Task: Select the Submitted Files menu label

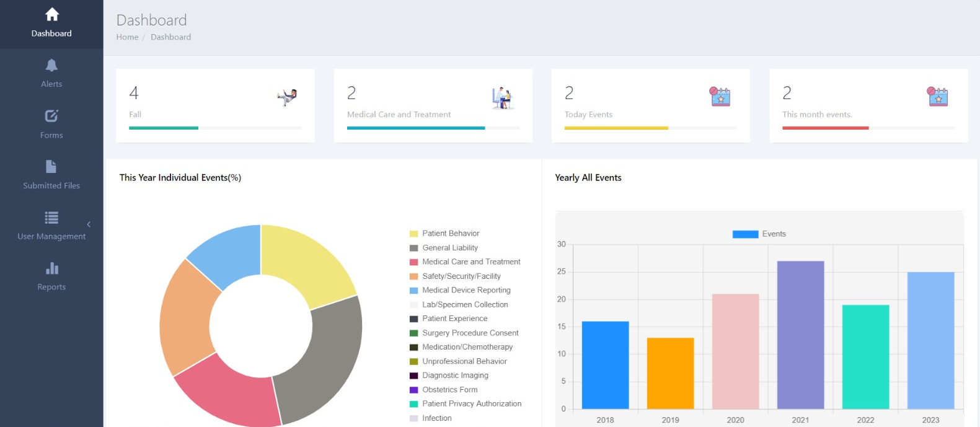Action: click(x=51, y=186)
